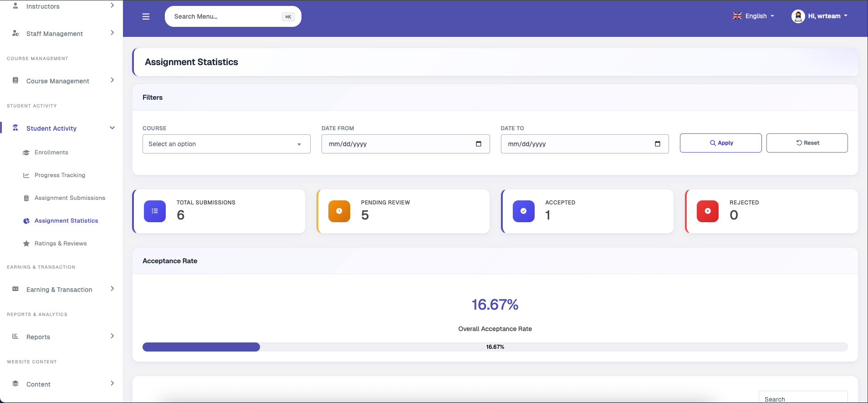The width and height of the screenshot is (868, 403).
Task: Open Date To calendar picker icon
Action: pos(658,144)
